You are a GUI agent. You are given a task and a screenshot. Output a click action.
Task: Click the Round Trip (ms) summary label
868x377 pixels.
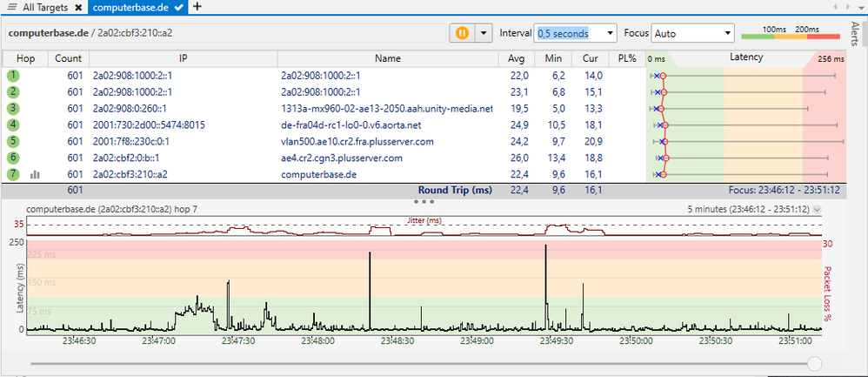point(455,190)
